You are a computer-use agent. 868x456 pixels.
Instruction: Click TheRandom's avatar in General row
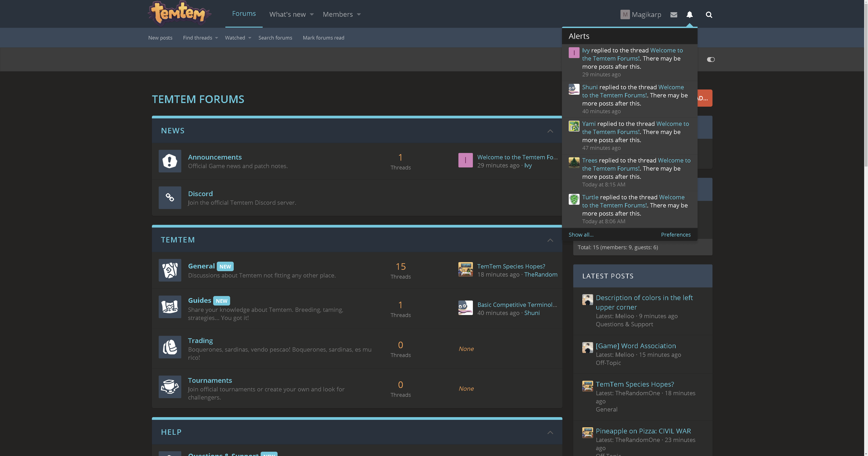(x=465, y=269)
